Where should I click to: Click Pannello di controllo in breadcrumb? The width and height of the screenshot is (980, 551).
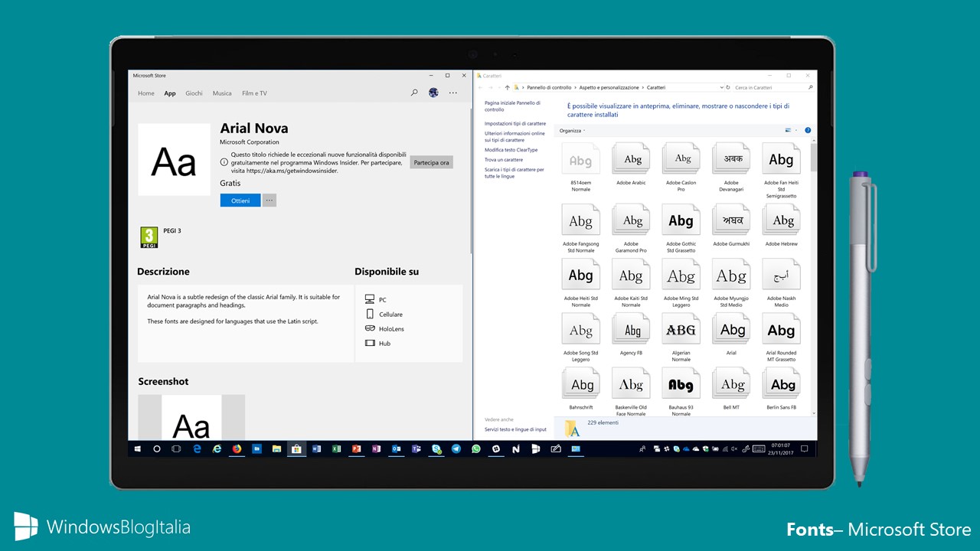click(549, 88)
